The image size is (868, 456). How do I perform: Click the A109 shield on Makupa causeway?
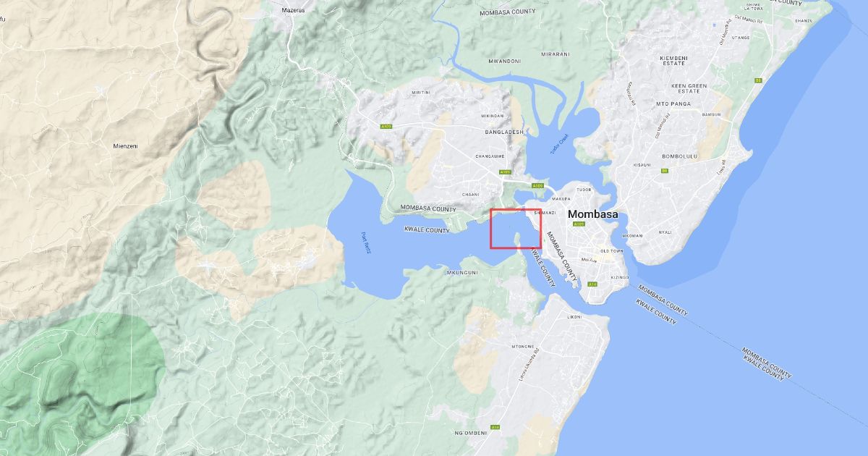pyautogui.click(x=537, y=186)
